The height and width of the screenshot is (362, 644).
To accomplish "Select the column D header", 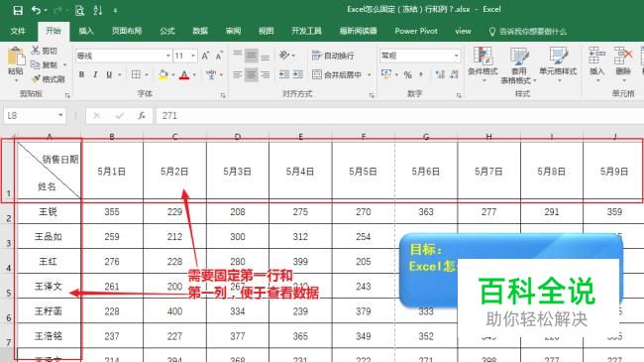I will coord(238,137).
